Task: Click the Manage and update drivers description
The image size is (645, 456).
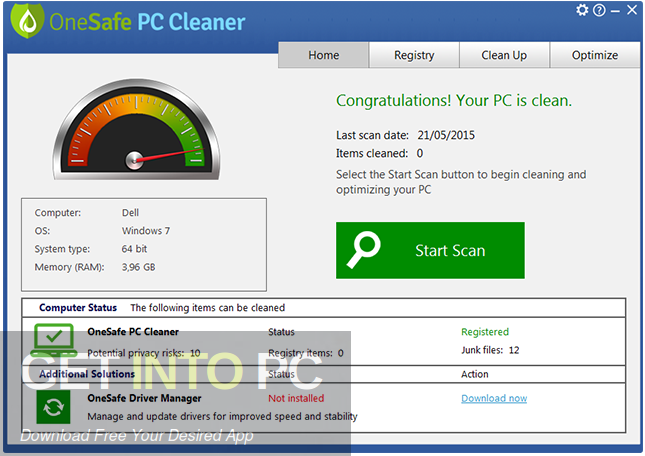Action: click(223, 417)
